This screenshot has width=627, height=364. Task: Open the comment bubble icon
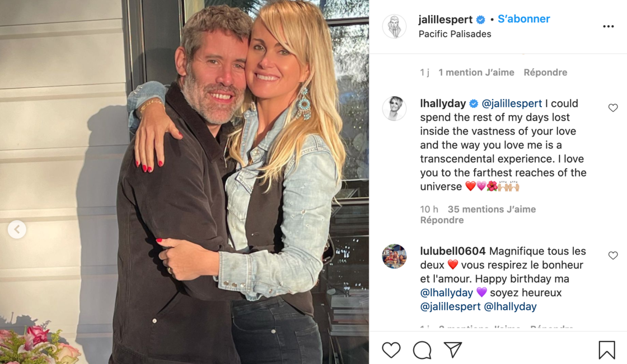click(x=422, y=350)
